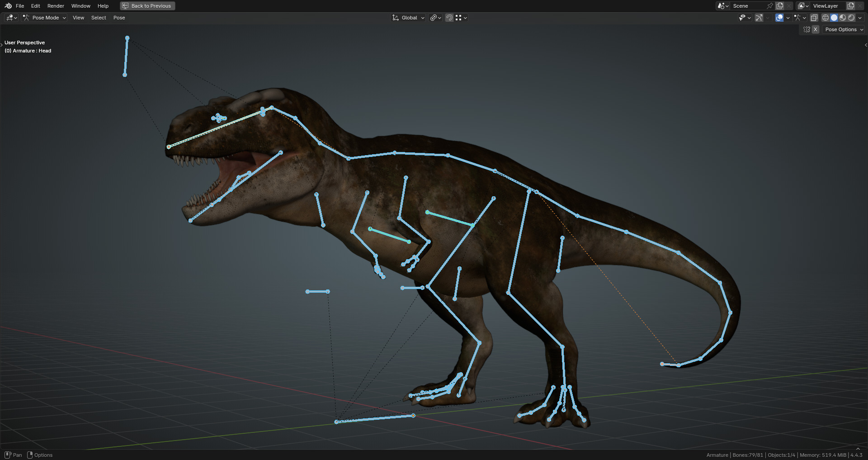Open the overlays options dropdown arrow

coord(788,18)
